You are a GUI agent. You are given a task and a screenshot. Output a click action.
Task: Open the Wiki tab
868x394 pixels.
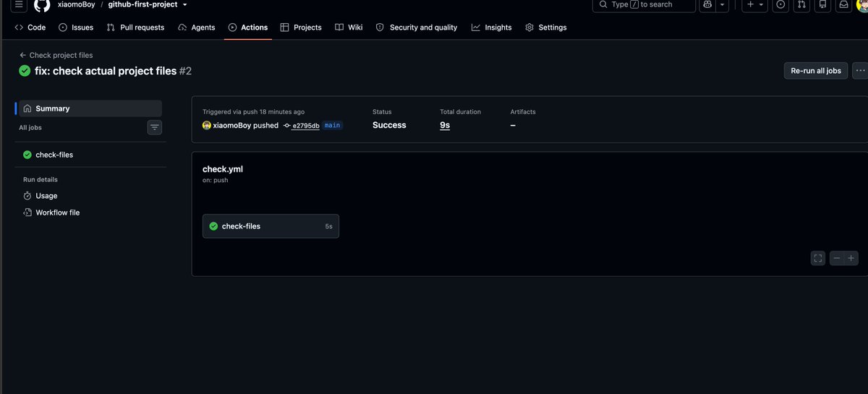(349, 27)
